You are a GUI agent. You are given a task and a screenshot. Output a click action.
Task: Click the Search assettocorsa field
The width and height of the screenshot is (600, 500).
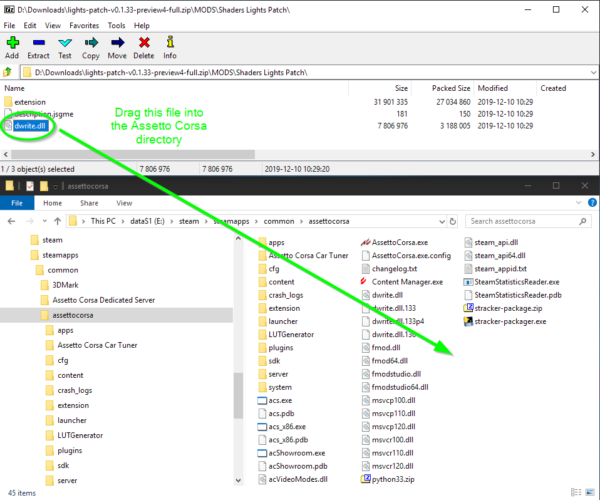[x=528, y=221]
